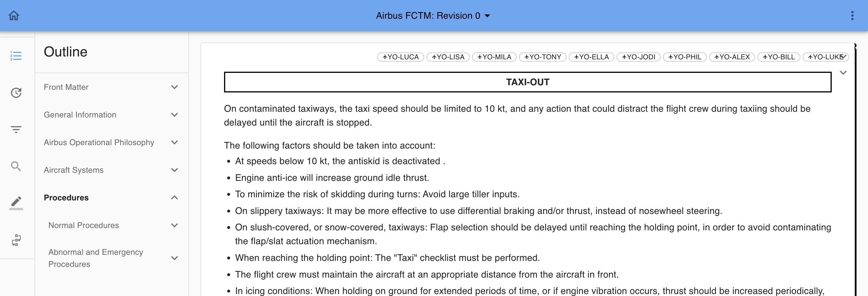This screenshot has width=868, height=296.
Task: Select the YO-BILL aircraft chip
Action: coord(778,57)
